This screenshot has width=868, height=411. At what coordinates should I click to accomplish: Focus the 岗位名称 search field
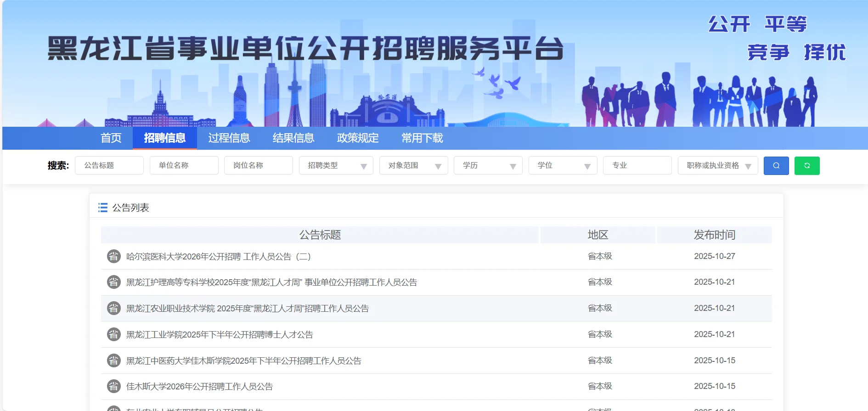click(x=259, y=165)
